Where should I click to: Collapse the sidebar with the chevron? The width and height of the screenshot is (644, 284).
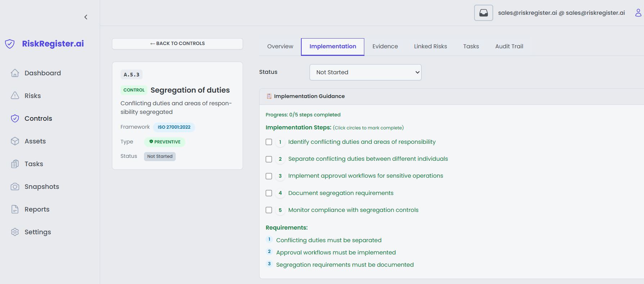pyautogui.click(x=86, y=17)
